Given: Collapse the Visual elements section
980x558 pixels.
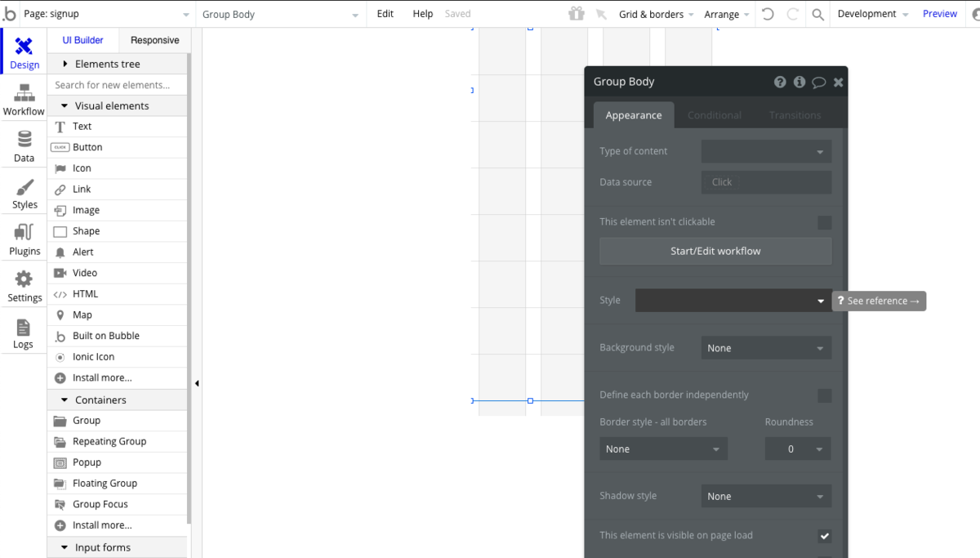Looking at the screenshot, I should [118, 106].
